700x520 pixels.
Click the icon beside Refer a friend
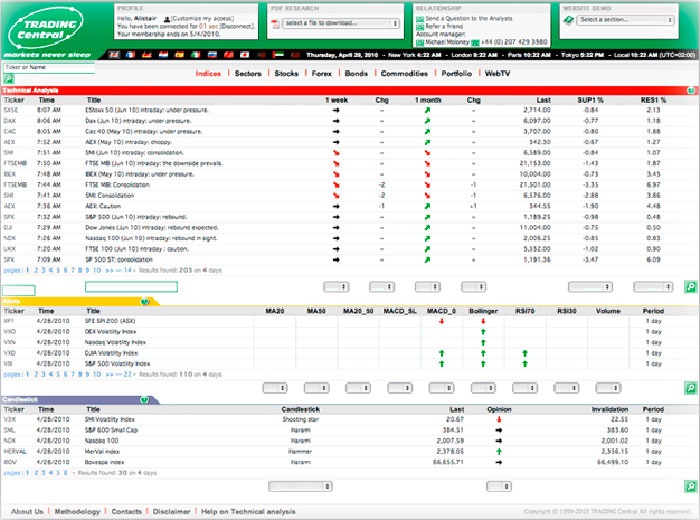pos(420,26)
